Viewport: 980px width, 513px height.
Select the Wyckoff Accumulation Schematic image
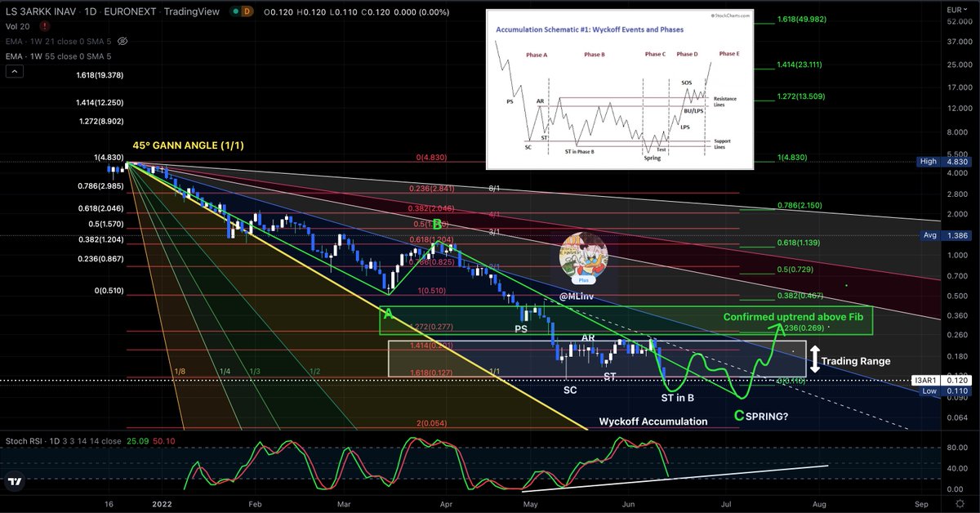click(x=620, y=90)
